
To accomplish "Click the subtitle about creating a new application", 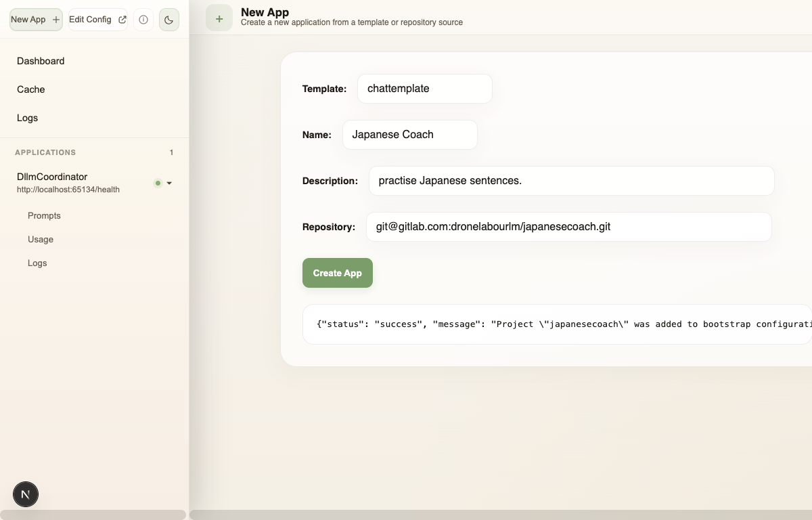I will pyautogui.click(x=352, y=22).
